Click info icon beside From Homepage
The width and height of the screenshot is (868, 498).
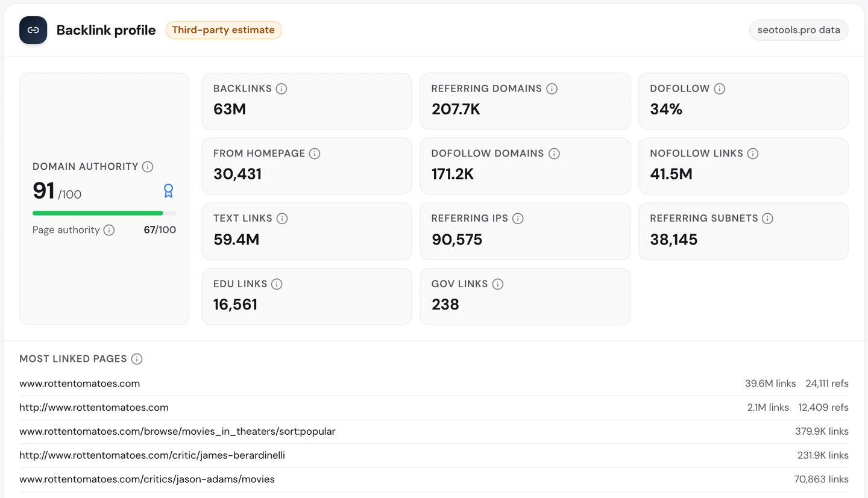point(315,154)
